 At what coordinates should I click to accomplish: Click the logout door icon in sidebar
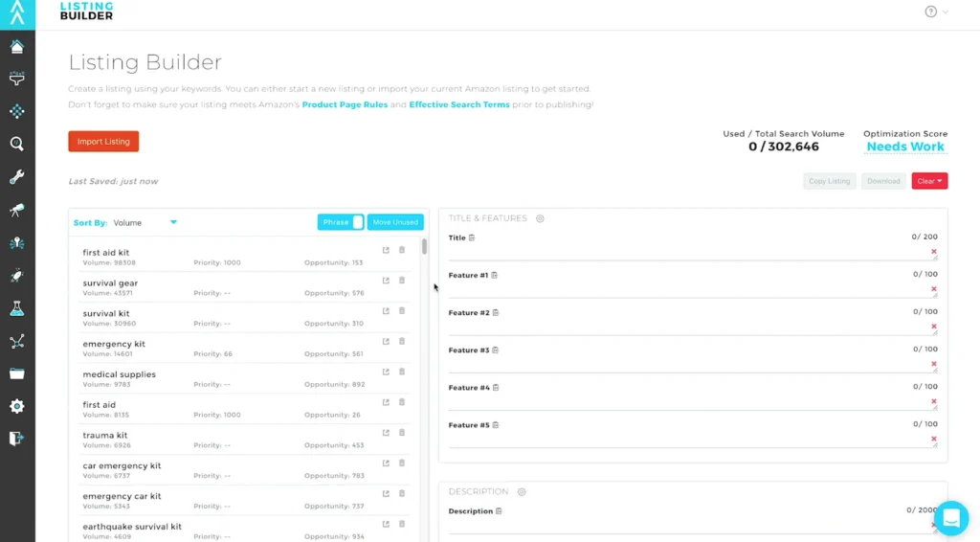[17, 439]
